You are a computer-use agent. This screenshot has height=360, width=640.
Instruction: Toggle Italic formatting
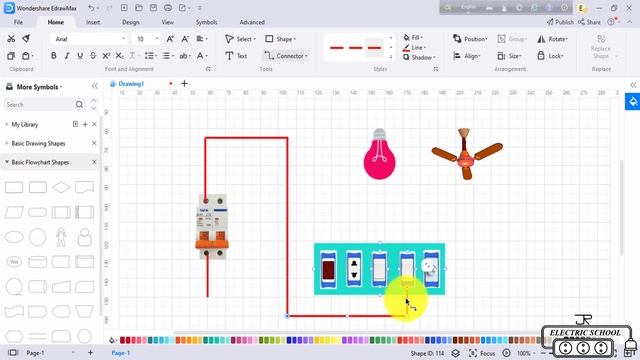tap(67, 56)
